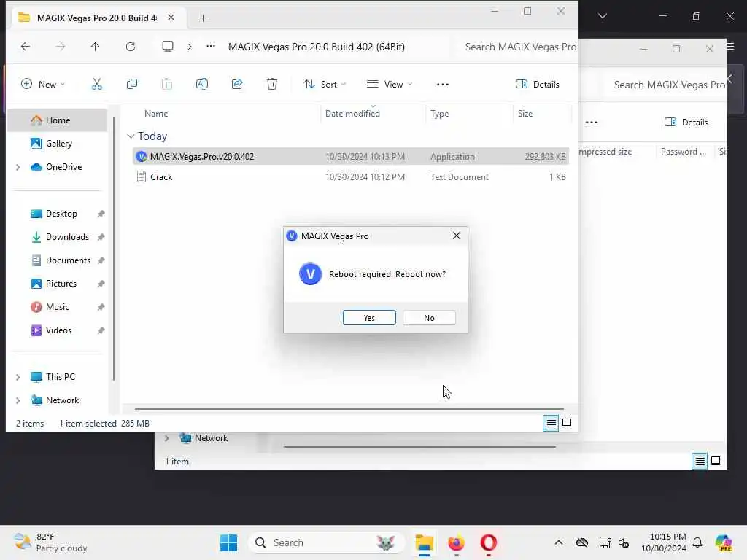The image size is (747, 560).
Task: Open the Documents quick access folder
Action: 68,260
